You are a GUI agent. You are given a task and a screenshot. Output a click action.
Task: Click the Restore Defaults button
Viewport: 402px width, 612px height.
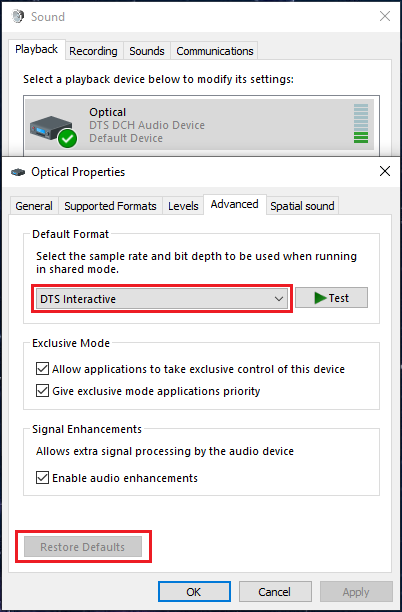tap(83, 547)
